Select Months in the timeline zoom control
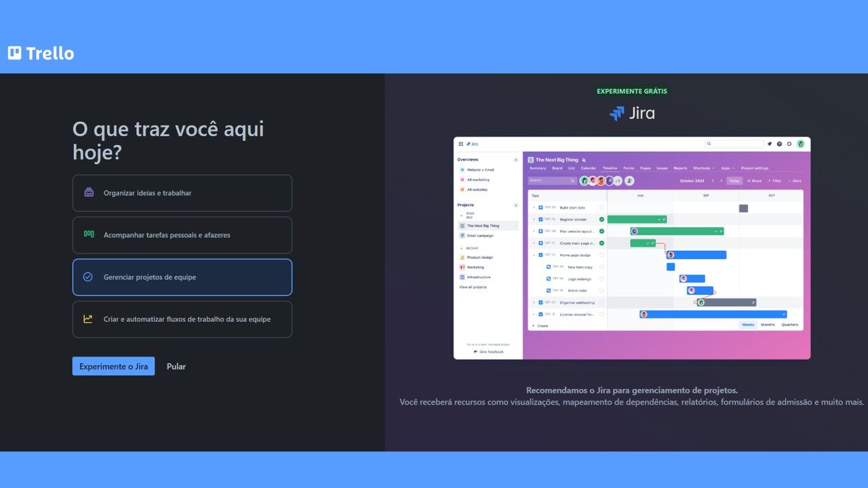This screenshot has width=868, height=488. (x=767, y=325)
